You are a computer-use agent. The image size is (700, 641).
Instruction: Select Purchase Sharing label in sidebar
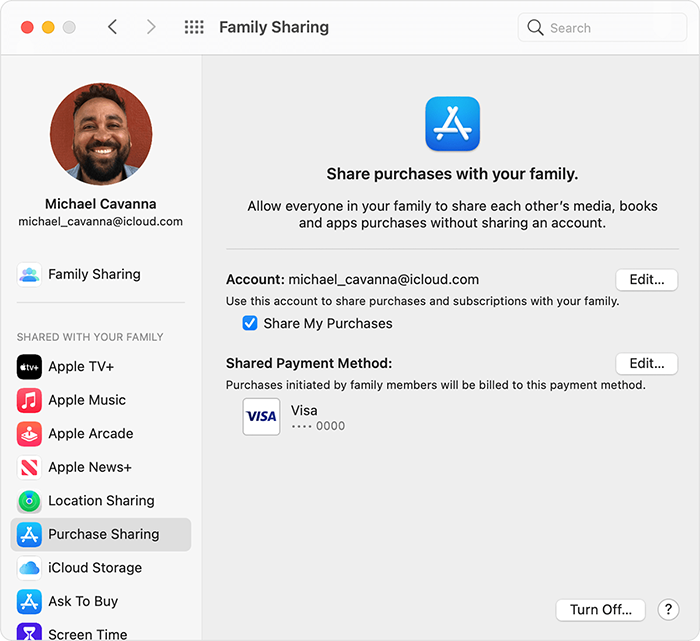[104, 534]
